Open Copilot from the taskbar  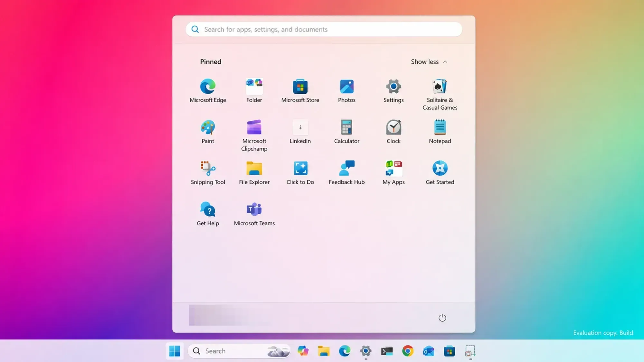[x=303, y=351]
